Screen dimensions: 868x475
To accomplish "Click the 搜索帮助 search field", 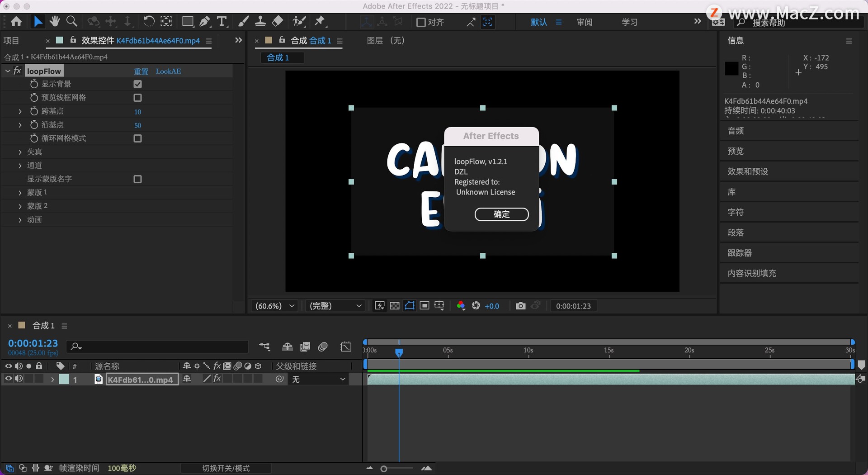I will 797,22.
